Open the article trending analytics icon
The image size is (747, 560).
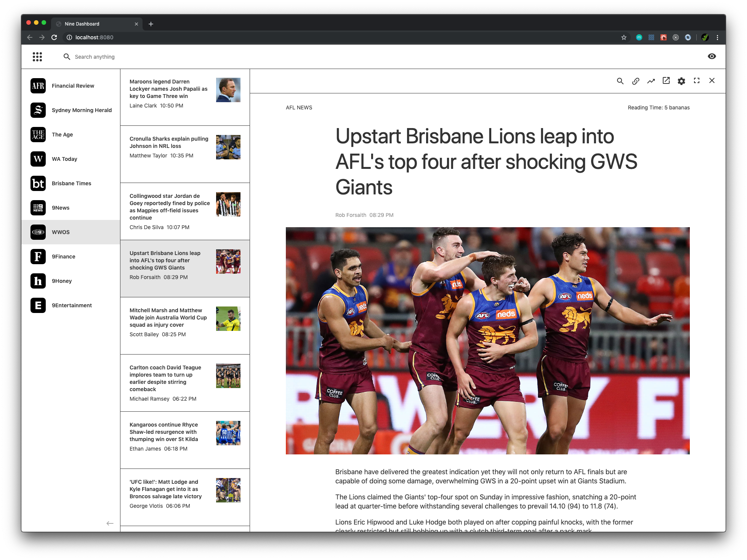pyautogui.click(x=651, y=81)
